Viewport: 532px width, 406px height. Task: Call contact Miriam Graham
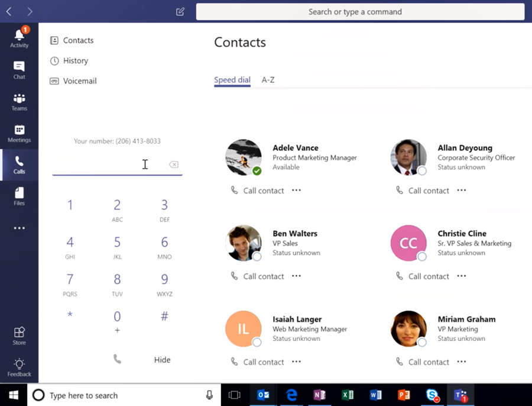[423, 362]
